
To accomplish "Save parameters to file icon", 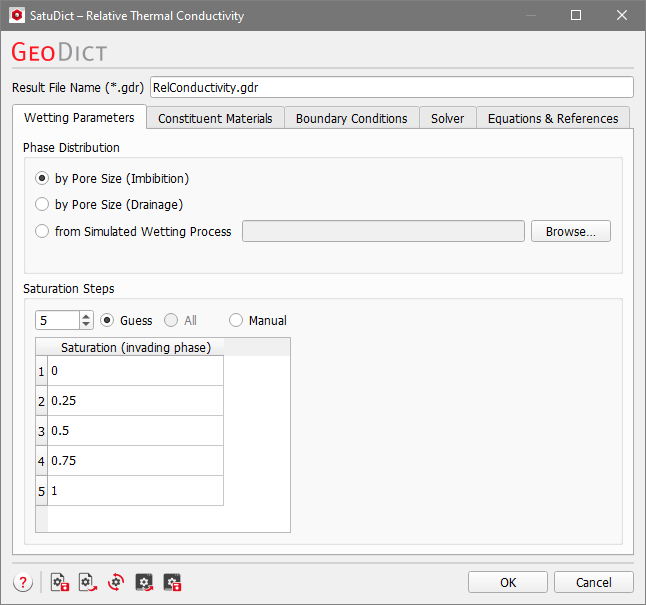I will [x=60, y=582].
